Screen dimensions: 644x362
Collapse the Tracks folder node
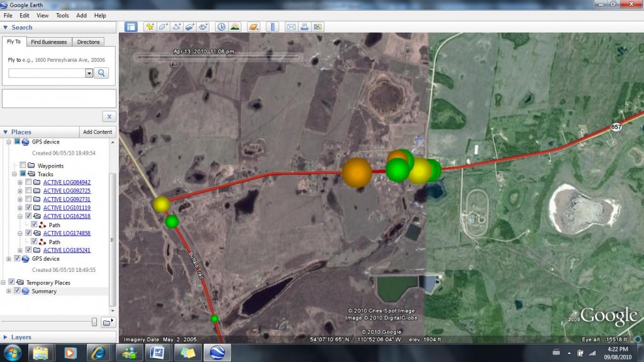(14, 174)
